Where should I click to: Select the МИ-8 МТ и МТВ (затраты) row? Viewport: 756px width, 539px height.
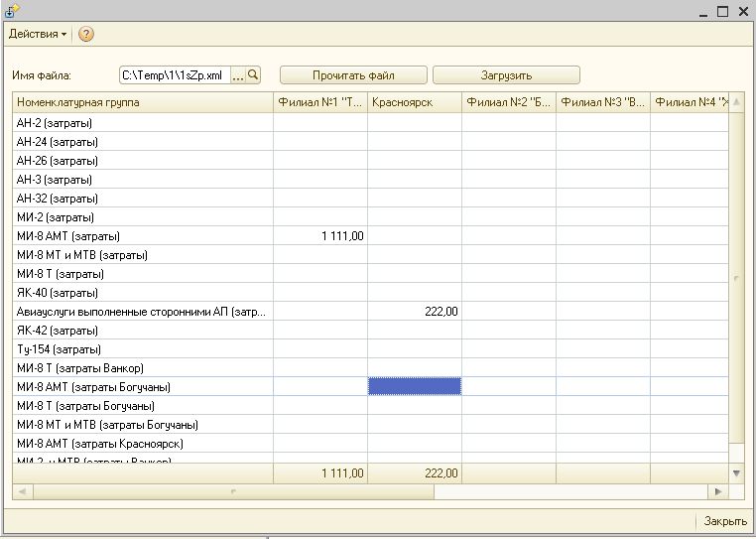tap(370, 255)
